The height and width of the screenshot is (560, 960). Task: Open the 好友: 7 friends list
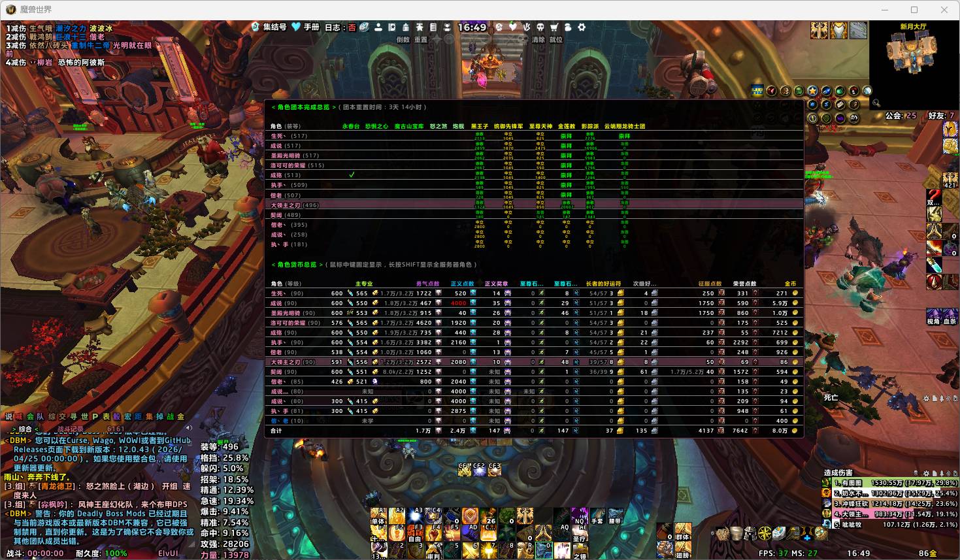click(x=941, y=116)
